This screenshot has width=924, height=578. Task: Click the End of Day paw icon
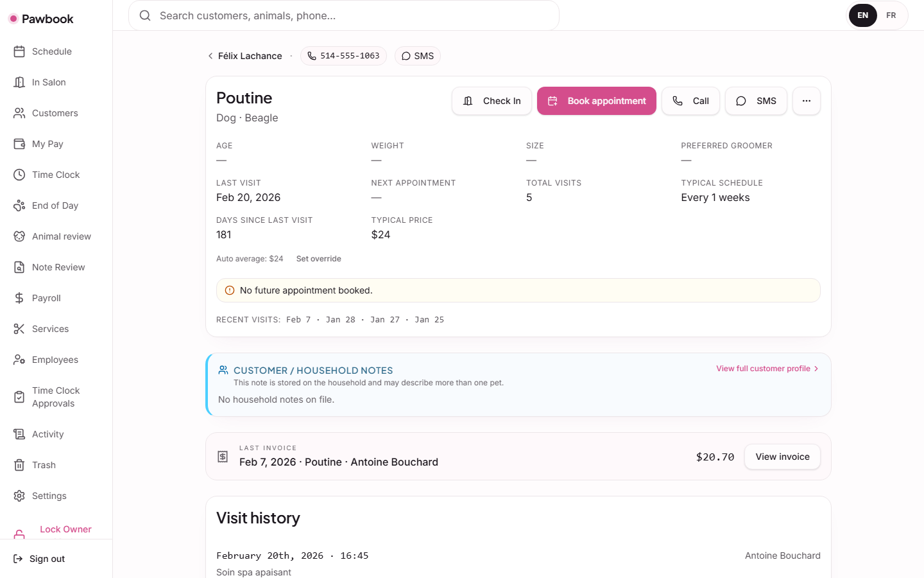pyautogui.click(x=19, y=206)
